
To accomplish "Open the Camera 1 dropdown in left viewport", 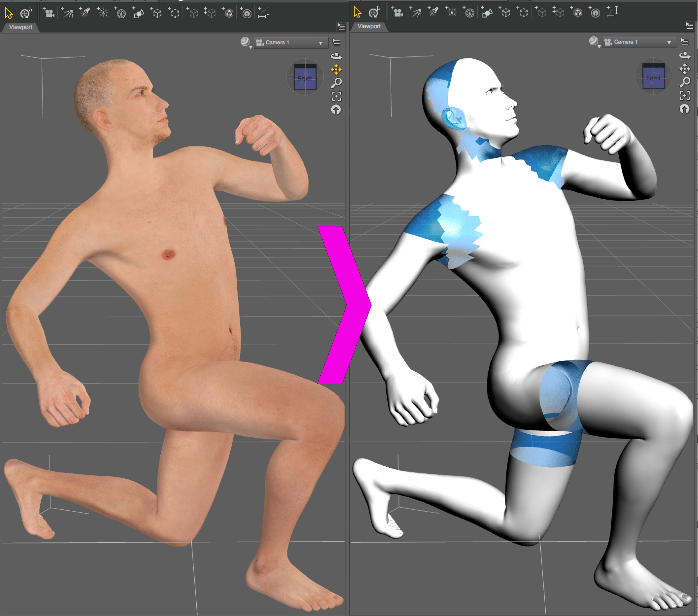I will 291,43.
